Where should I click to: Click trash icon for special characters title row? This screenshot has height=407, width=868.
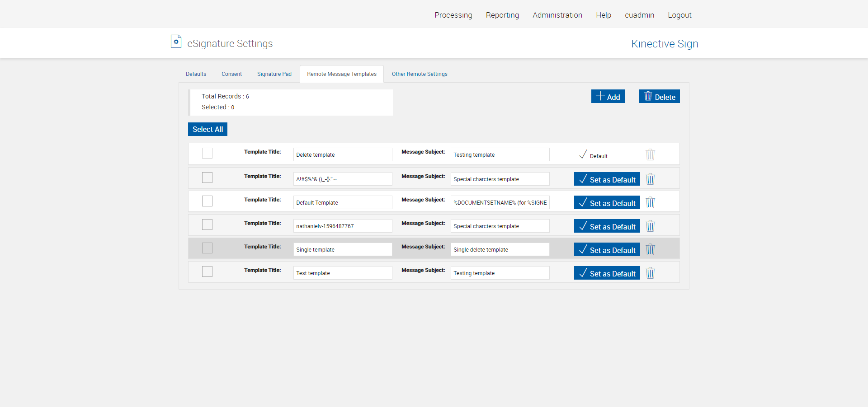(650, 179)
